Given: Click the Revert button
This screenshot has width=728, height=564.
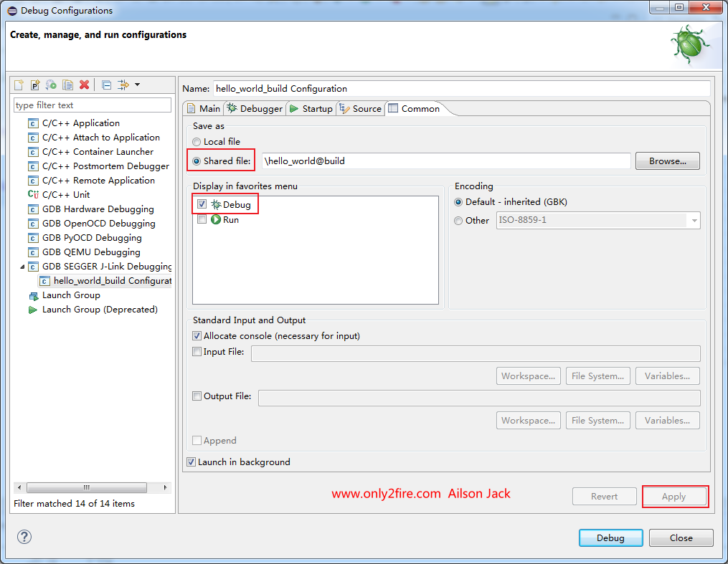Looking at the screenshot, I should pyautogui.click(x=604, y=497).
